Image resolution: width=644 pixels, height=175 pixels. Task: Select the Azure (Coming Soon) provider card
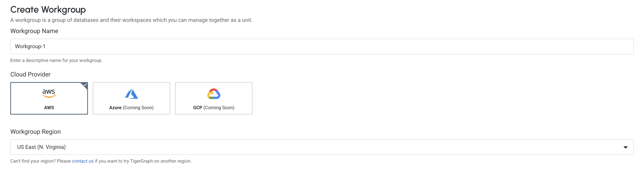(131, 98)
